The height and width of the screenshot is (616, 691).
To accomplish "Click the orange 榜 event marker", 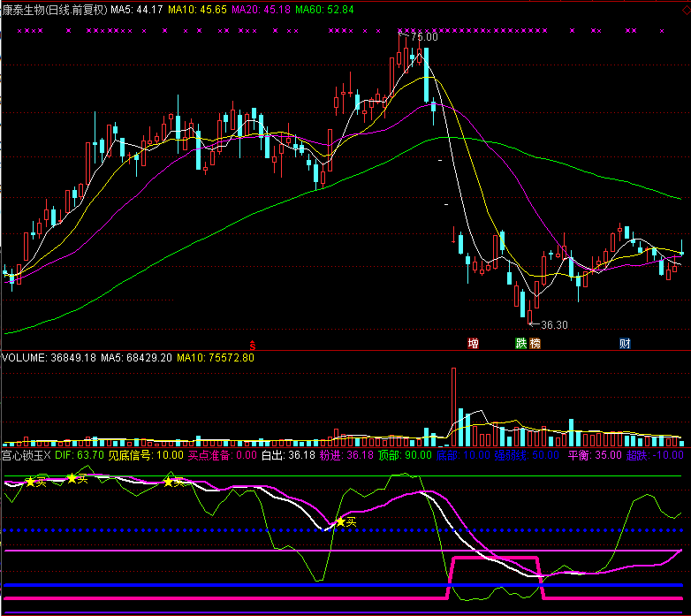I will point(535,343).
